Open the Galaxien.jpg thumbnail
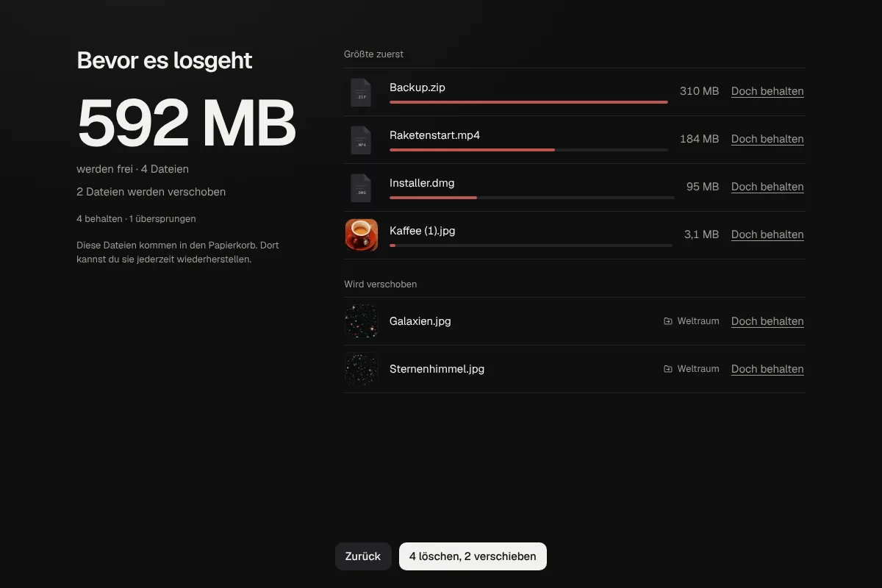Screen dimensions: 882x588 click(362, 321)
